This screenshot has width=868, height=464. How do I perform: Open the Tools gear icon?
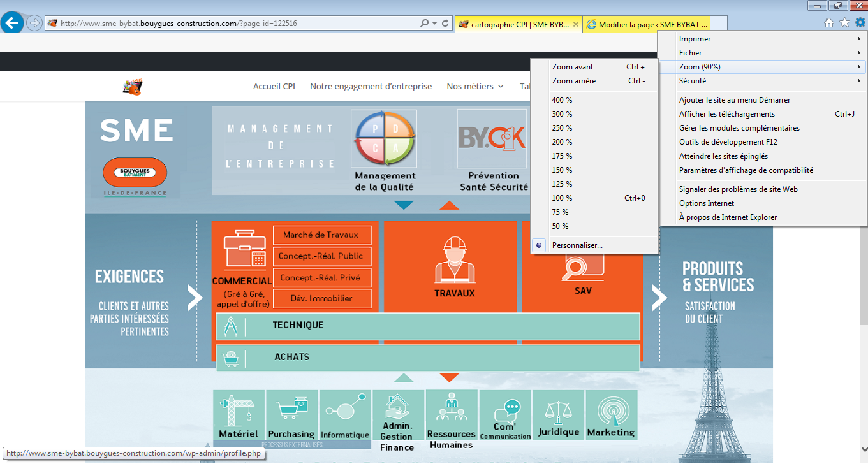point(860,23)
